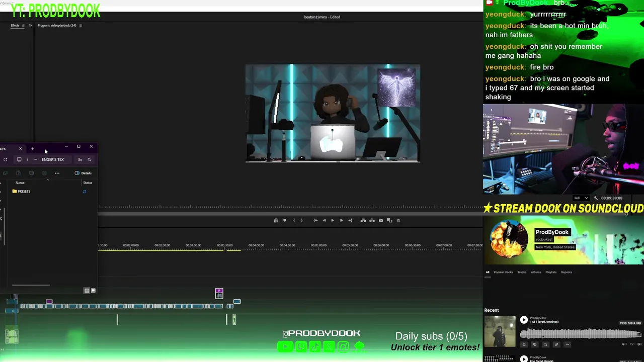The image size is (644, 362).
Task: Click the ENGER'S TEX breadcrumb in address bar
Action: point(53,159)
